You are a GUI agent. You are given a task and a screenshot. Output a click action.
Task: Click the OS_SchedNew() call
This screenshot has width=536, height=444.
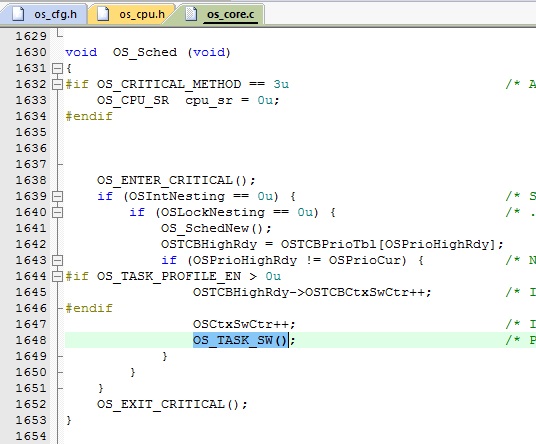coord(212,228)
